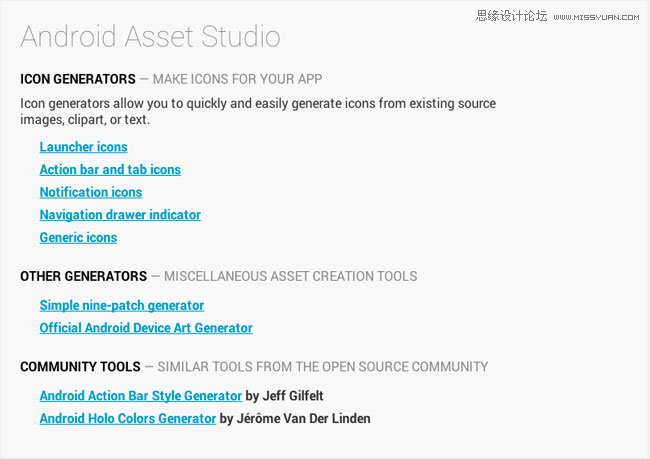Click 'SIMILAR TOOLS FROM THE OPEN SOURCE COMMUNITY' text
Viewport: 650px width, 459px height.
(323, 367)
